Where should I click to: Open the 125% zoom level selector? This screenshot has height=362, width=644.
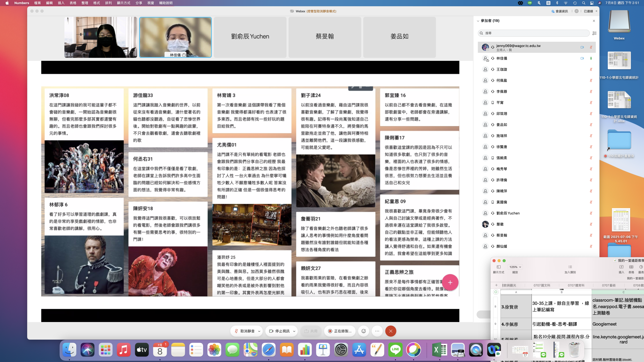[x=515, y=267]
